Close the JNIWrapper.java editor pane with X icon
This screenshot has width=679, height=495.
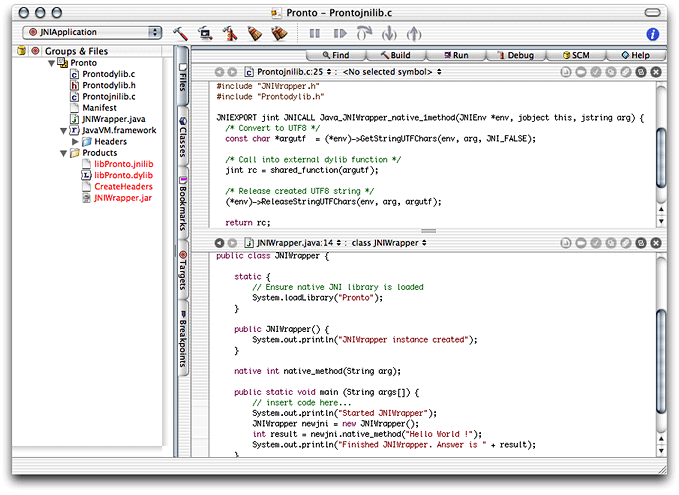656,243
